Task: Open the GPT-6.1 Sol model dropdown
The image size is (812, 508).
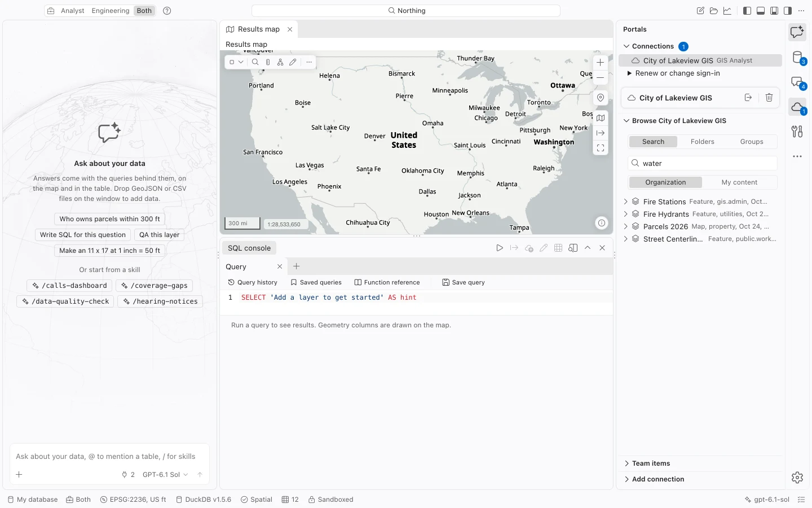Action: tap(165, 475)
